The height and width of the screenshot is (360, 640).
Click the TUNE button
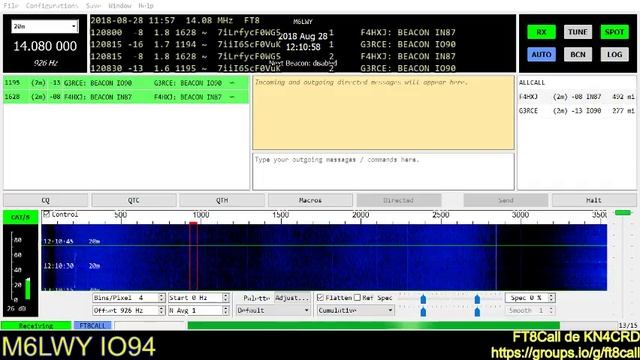[x=578, y=32]
